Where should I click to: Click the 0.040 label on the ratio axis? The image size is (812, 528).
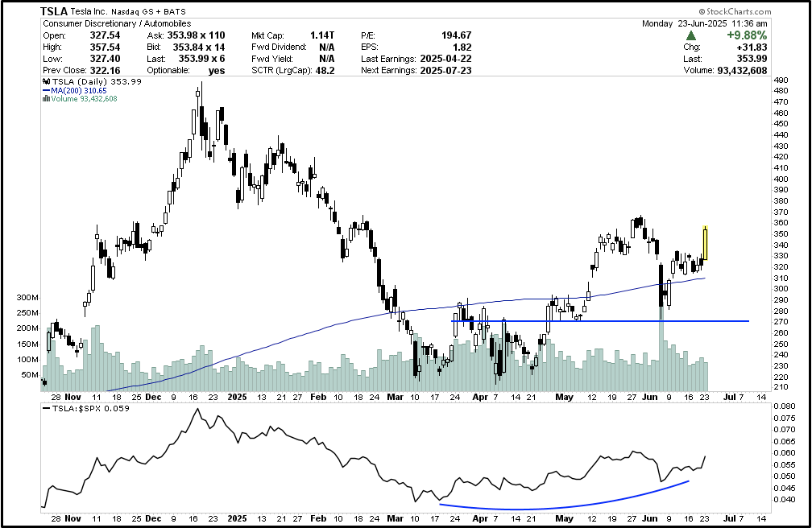[x=784, y=500]
